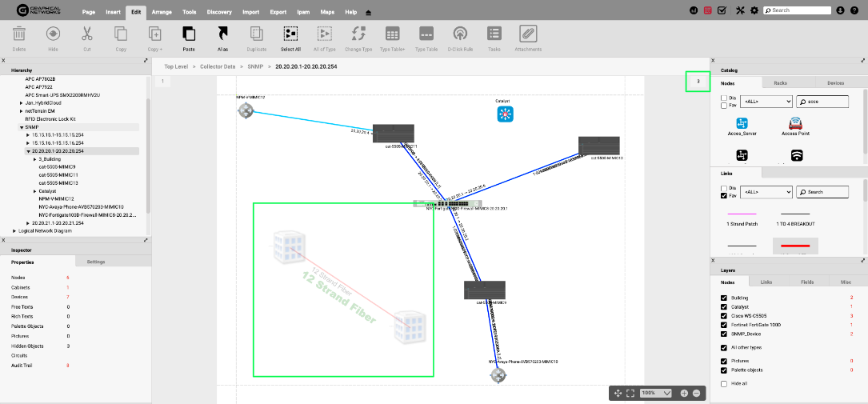Toggle the Catalyst layer checkbox
The width and height of the screenshot is (868, 404).
tap(724, 306)
